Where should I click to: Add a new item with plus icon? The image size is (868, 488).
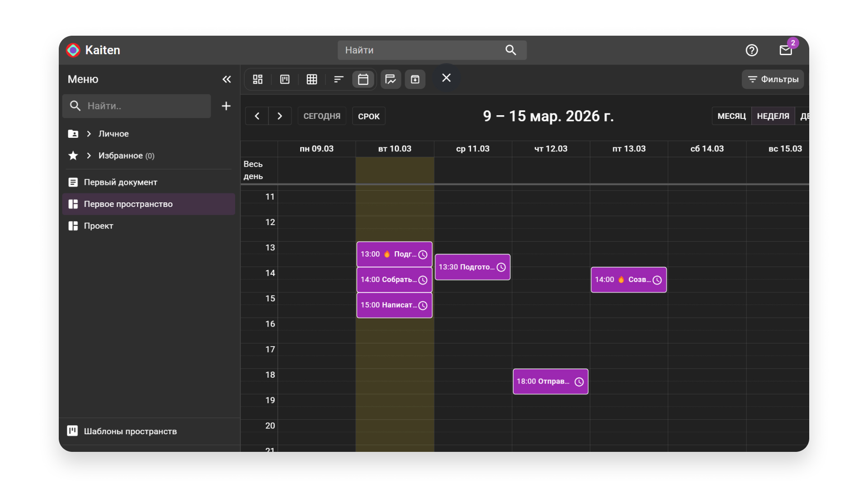pos(226,106)
